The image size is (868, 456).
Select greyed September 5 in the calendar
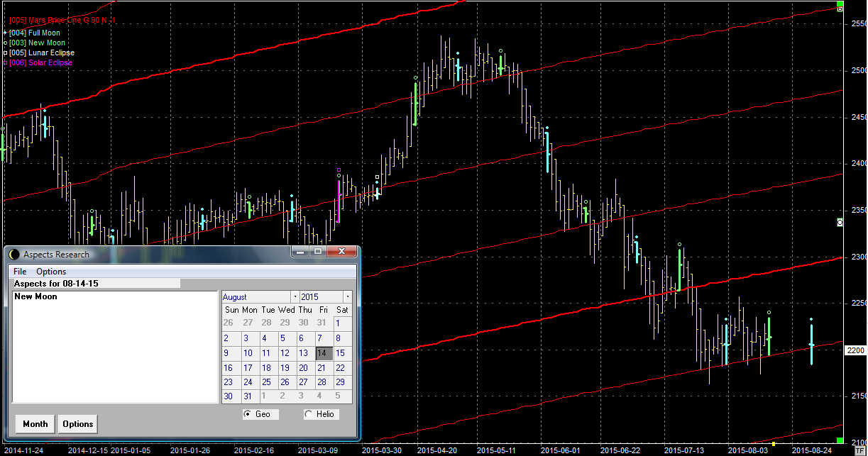point(338,396)
